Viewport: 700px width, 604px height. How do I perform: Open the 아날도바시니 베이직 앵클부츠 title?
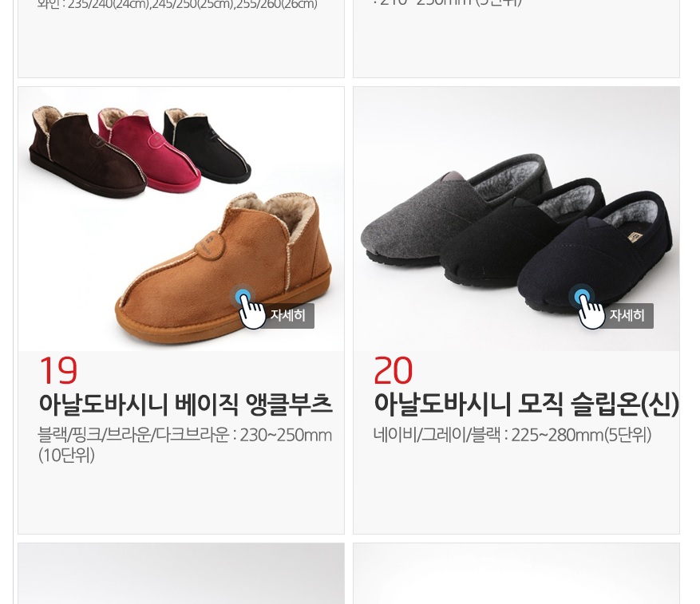tap(185, 404)
